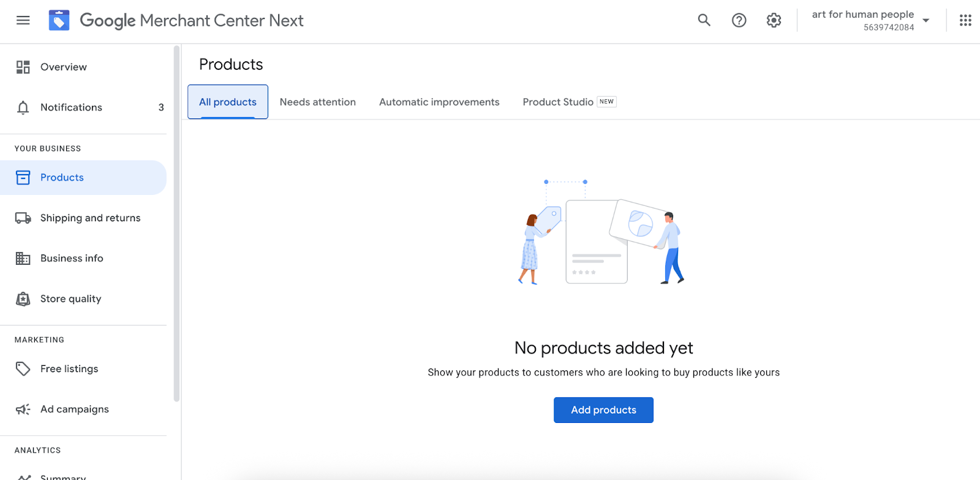
Task: Click the Merchant Center tag logo
Action: point(59,20)
